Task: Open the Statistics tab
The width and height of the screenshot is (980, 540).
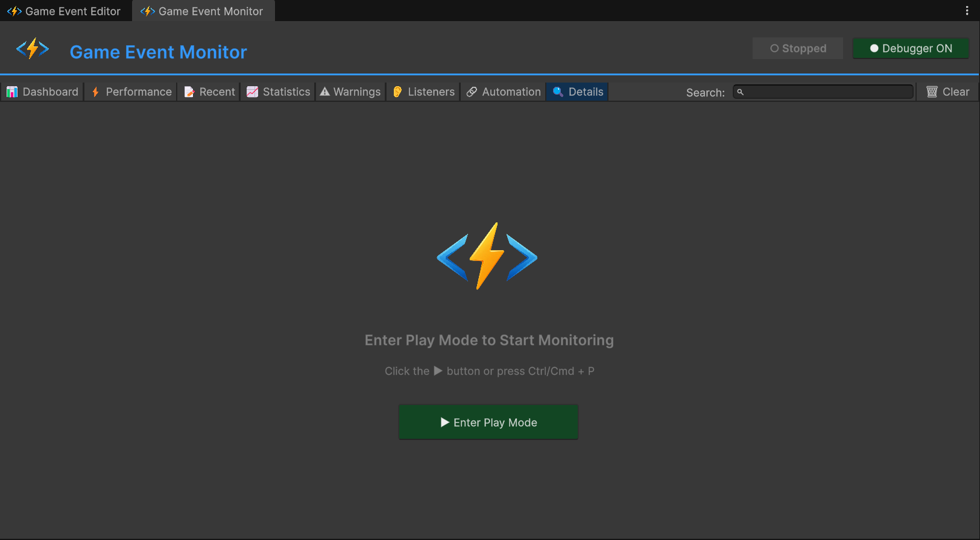Action: 278,92
